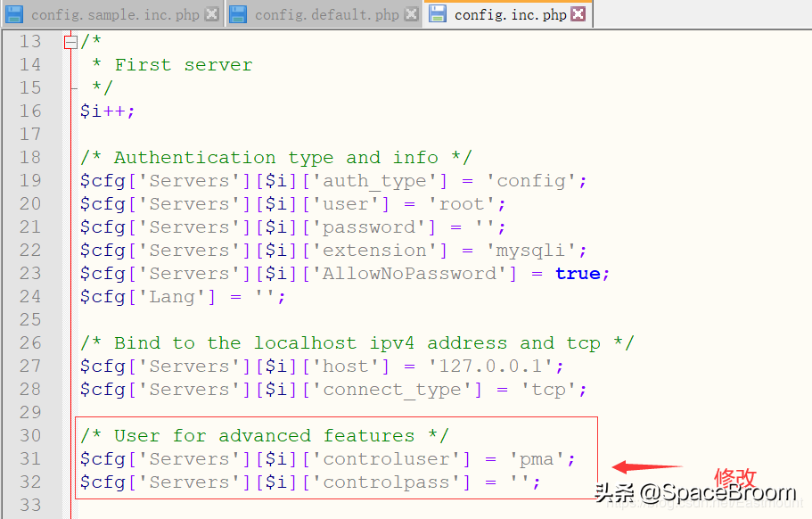Click the controluser assignment inside red box
Image resolution: width=812 pixels, height=519 pixels.
tap(321, 458)
